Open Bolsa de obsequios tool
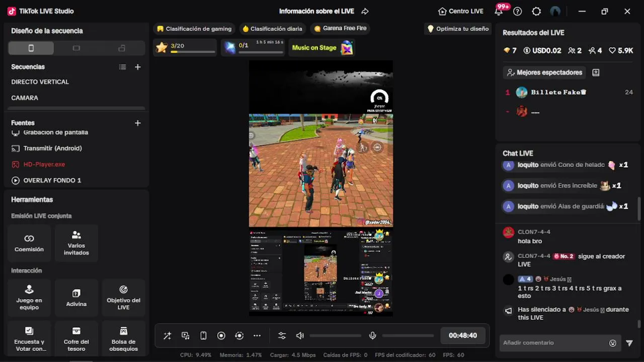 pyautogui.click(x=123, y=339)
